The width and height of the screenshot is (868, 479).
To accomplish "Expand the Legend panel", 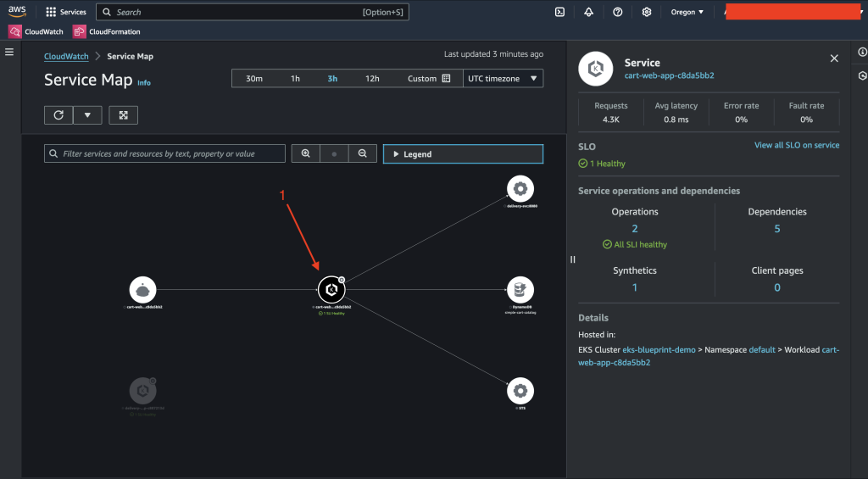I will coord(463,154).
